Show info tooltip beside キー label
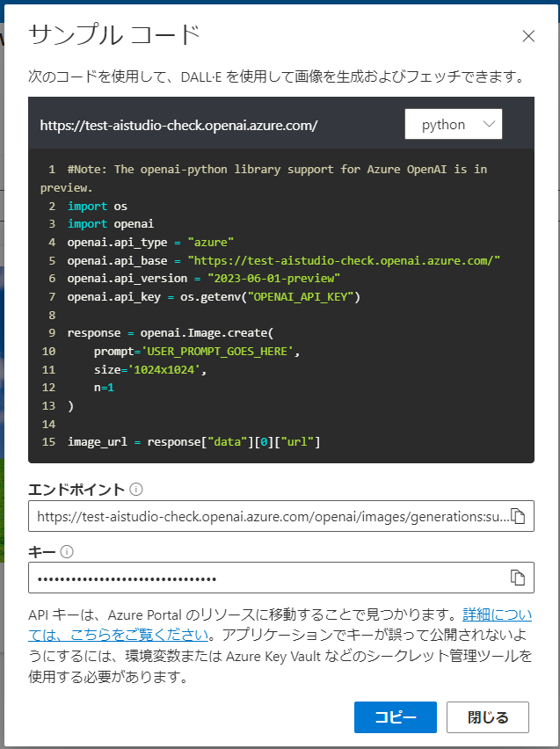Screen dimensions: 560x749 point(67,552)
